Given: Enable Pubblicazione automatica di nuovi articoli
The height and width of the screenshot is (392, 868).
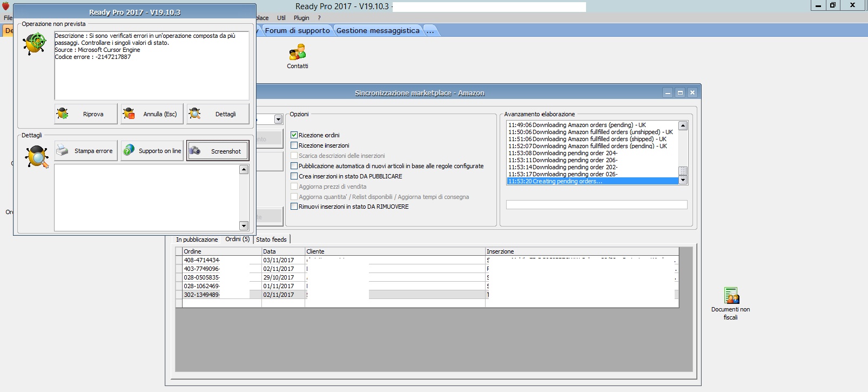Looking at the screenshot, I should [294, 166].
